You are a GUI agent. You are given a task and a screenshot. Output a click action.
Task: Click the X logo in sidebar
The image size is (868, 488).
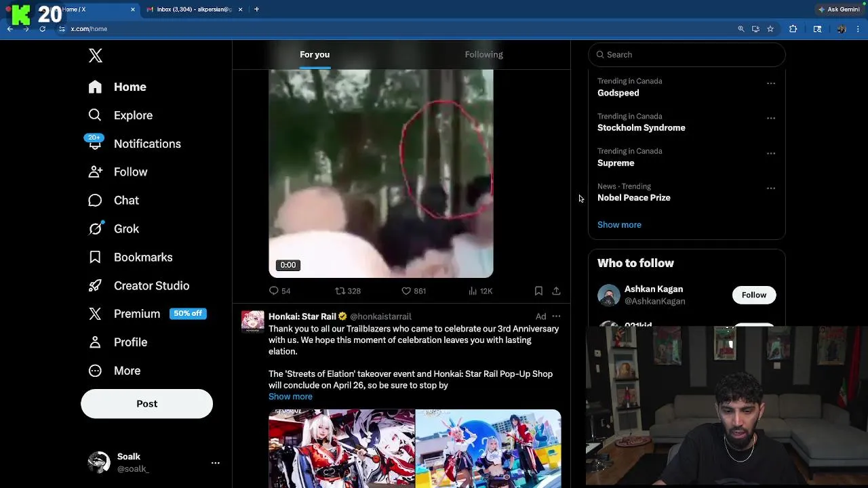(96, 56)
